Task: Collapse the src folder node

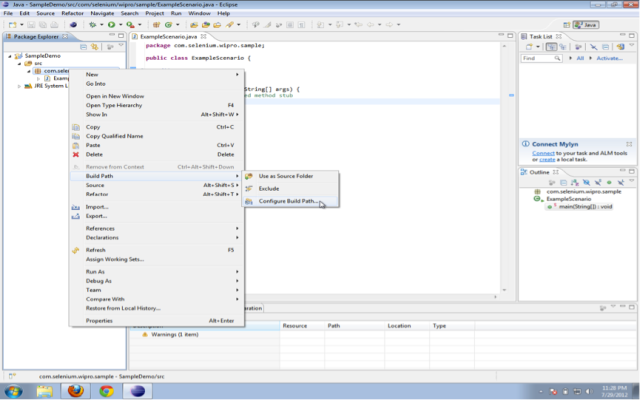Action: click(x=19, y=64)
